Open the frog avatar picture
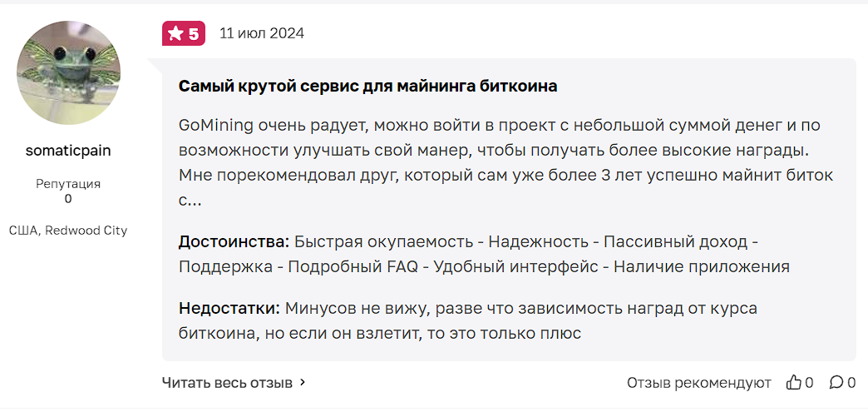The width and height of the screenshot is (868, 412). (68, 72)
